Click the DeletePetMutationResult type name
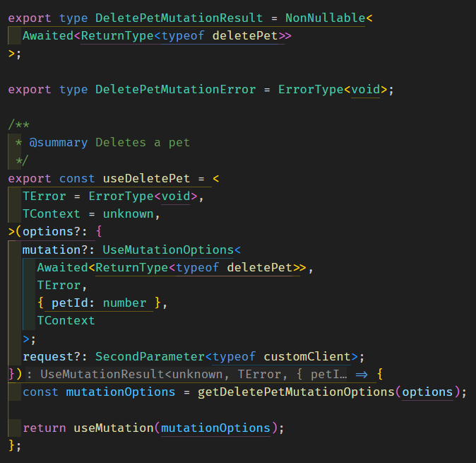This screenshot has height=463, width=476. coord(179,18)
